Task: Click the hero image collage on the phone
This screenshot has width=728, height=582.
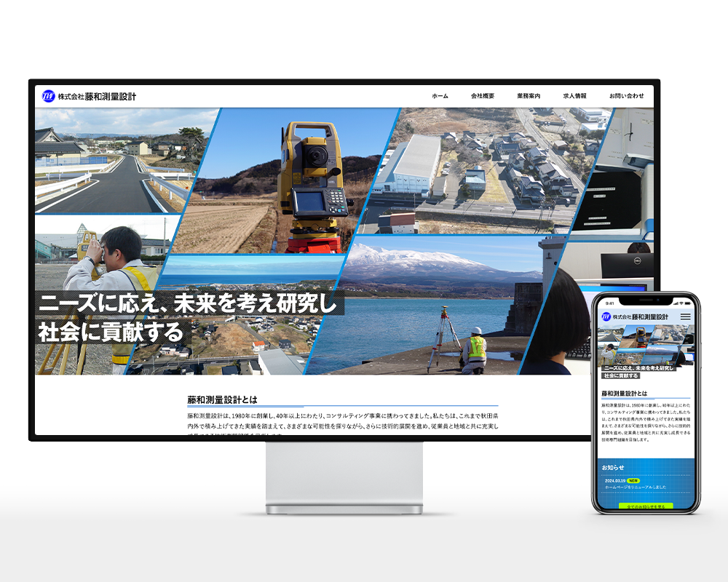Action: 646,346
